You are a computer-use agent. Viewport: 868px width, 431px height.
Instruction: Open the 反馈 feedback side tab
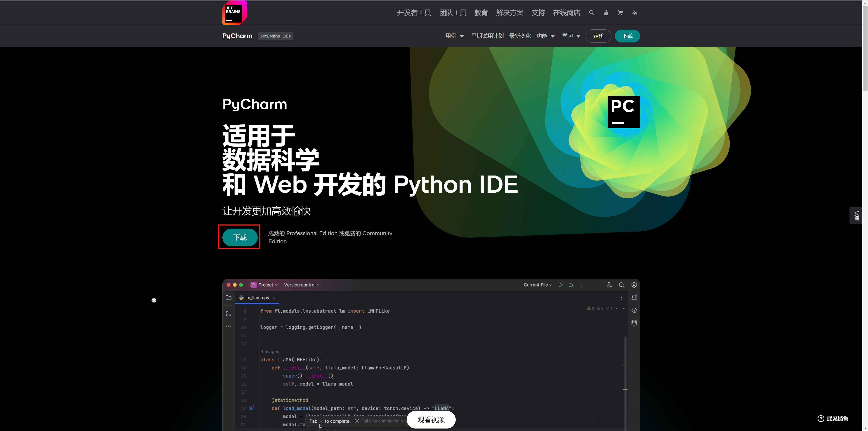tap(856, 216)
